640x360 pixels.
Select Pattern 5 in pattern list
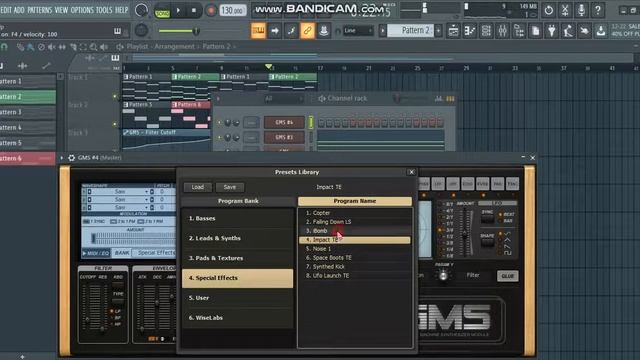coord(28,143)
